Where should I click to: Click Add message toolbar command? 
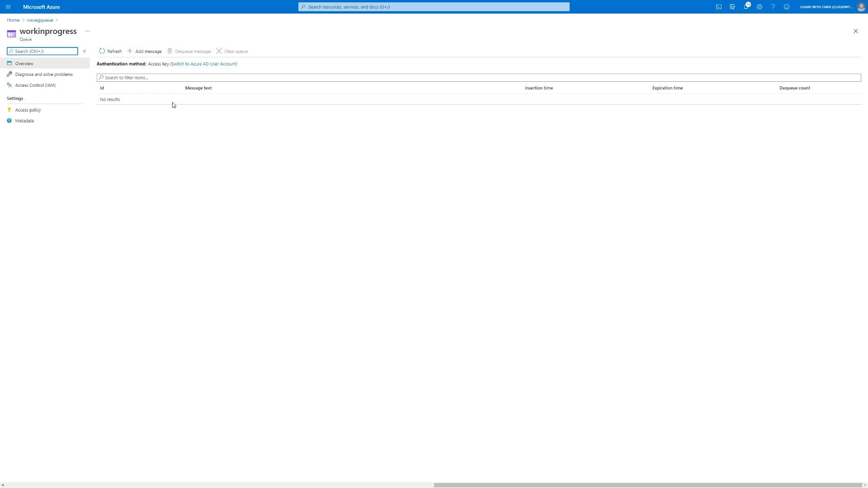pyautogui.click(x=144, y=51)
